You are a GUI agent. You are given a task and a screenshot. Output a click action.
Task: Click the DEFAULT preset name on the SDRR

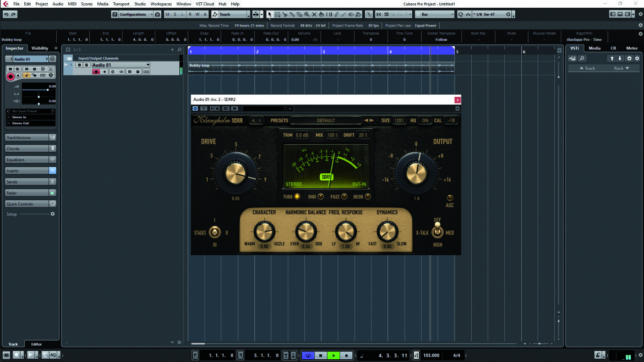[x=326, y=120]
